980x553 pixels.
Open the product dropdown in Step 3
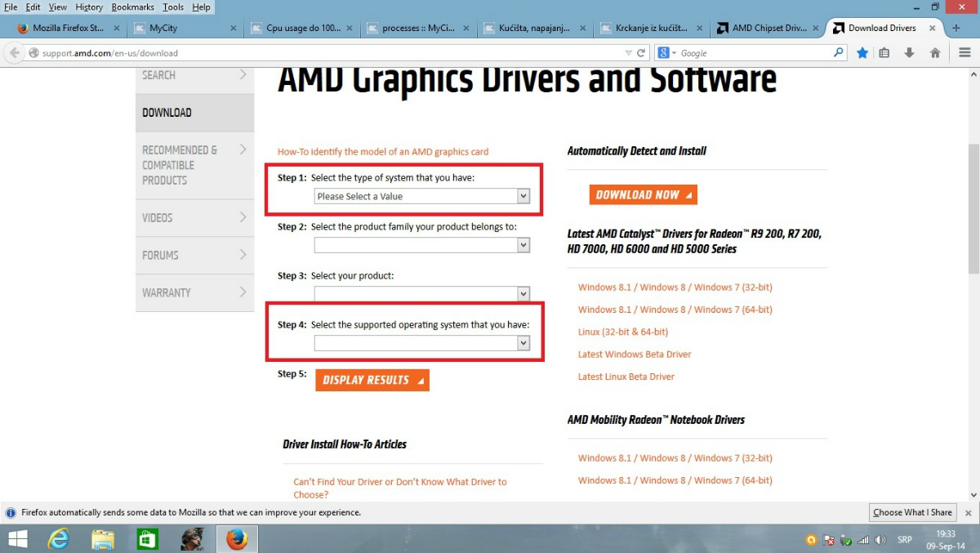tap(422, 293)
